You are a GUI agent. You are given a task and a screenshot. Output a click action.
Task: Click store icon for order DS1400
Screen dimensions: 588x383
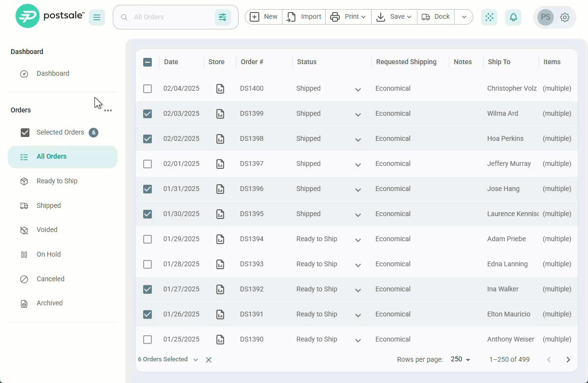(220, 89)
